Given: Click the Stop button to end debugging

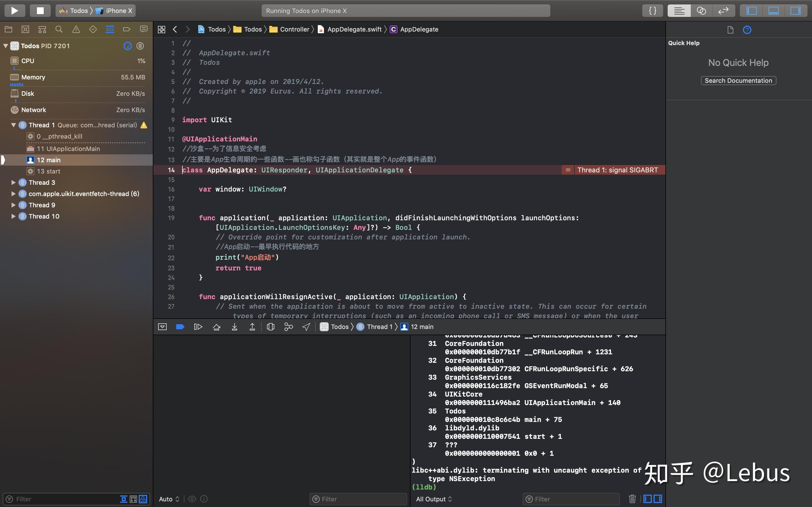Looking at the screenshot, I should [x=40, y=10].
